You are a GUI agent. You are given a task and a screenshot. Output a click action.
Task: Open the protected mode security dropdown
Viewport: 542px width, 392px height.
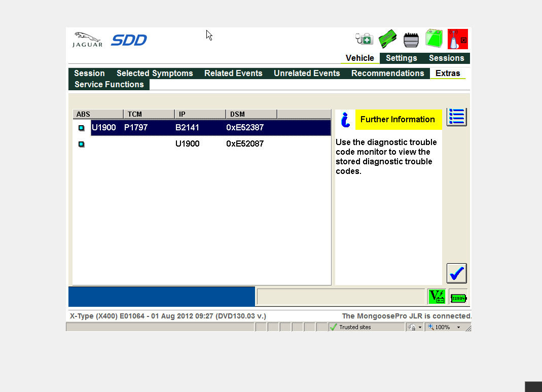415,328
